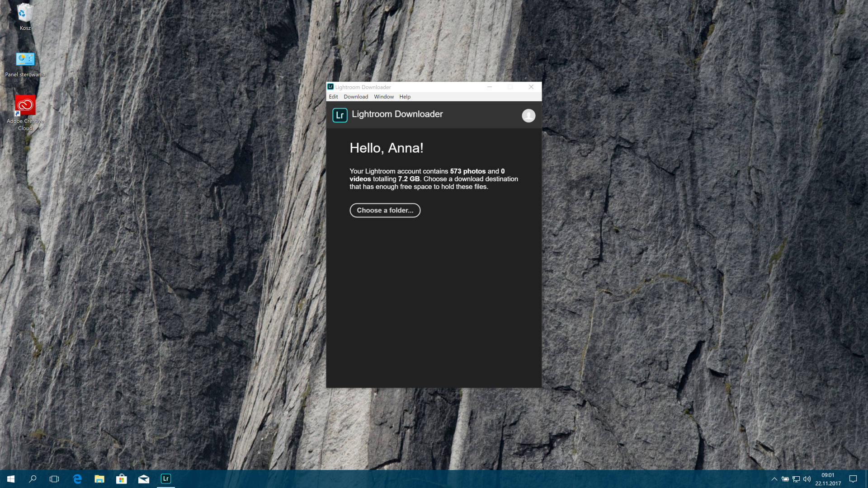The height and width of the screenshot is (488, 868).
Task: Click the Lightroom Downloader taskbar icon
Action: click(166, 479)
